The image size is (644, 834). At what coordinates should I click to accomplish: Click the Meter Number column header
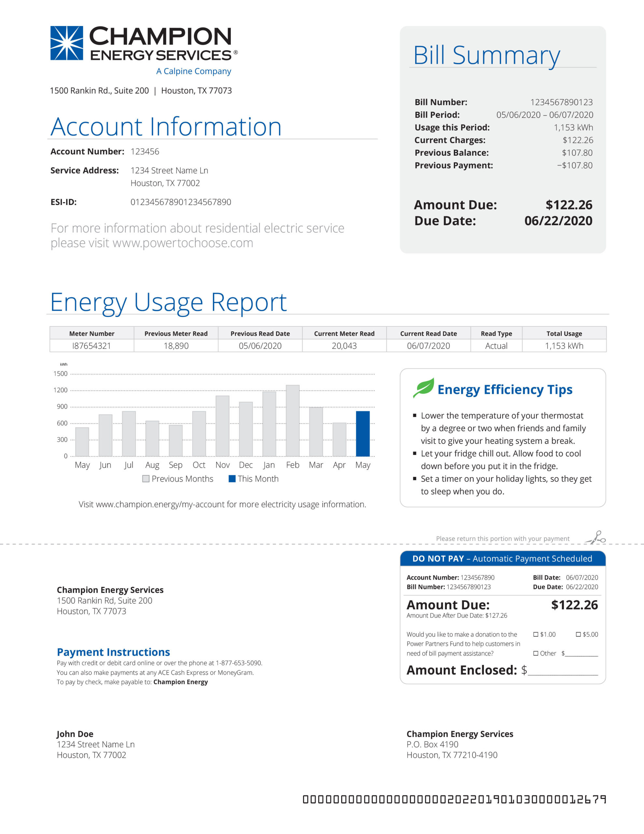tap(91, 333)
